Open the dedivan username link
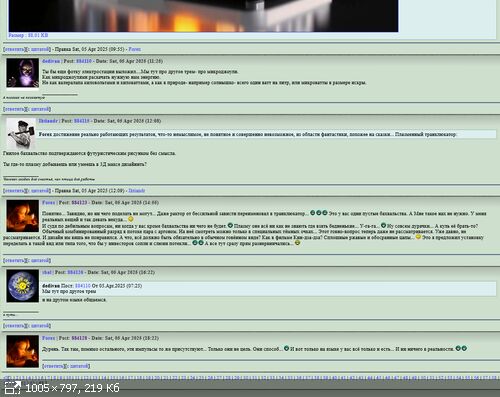The height and width of the screenshot is (397, 500). [51, 61]
